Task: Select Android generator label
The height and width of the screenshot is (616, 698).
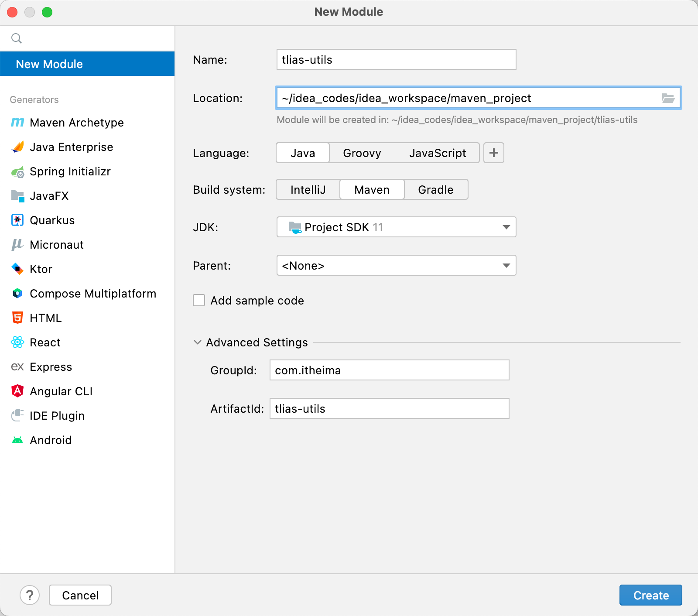Action: click(51, 440)
